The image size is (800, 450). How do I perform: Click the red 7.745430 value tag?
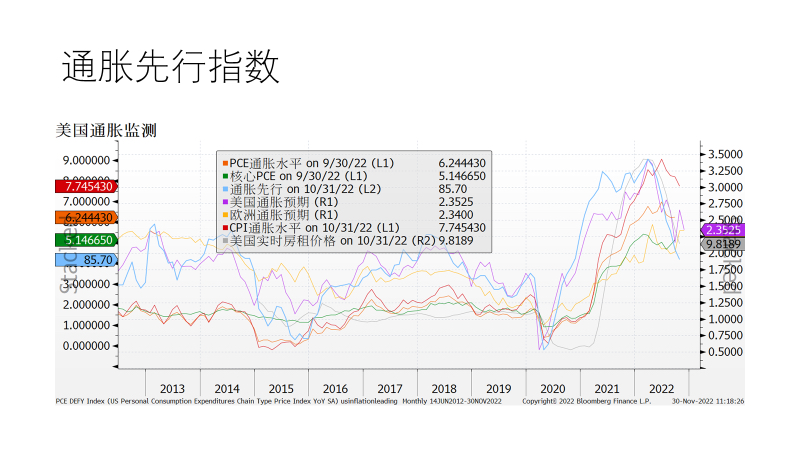pyautogui.click(x=88, y=186)
